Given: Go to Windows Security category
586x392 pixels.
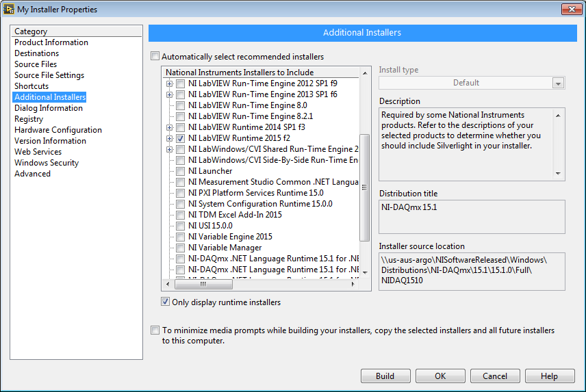Looking at the screenshot, I should point(47,163).
